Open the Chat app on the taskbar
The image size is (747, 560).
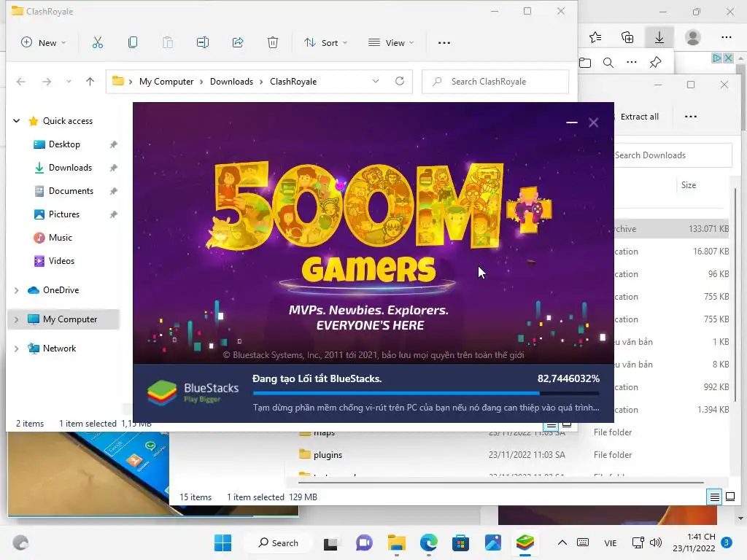(364, 542)
